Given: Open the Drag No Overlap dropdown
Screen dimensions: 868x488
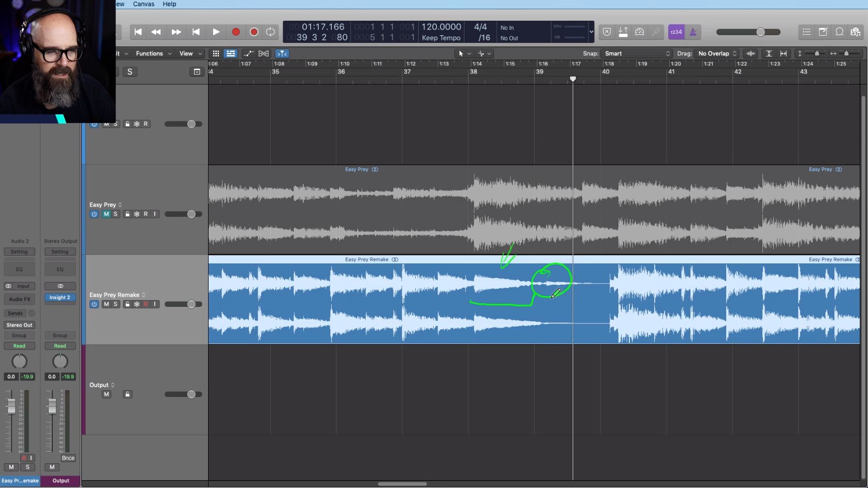Looking at the screenshot, I should (x=717, y=54).
